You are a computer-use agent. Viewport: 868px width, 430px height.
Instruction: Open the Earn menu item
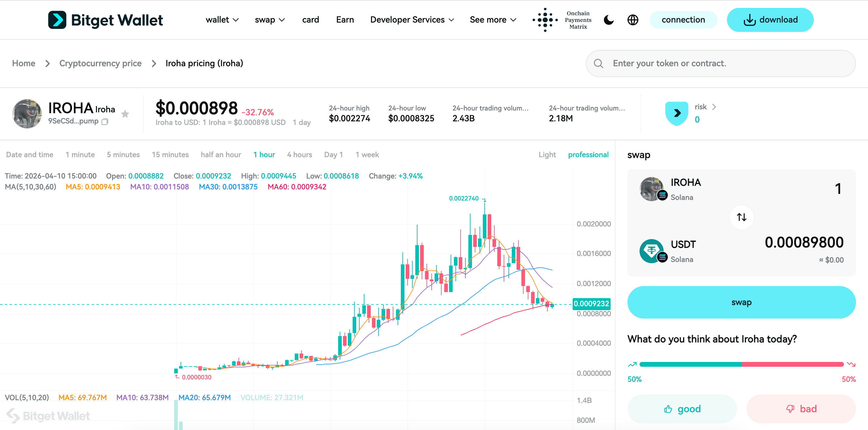coord(345,20)
